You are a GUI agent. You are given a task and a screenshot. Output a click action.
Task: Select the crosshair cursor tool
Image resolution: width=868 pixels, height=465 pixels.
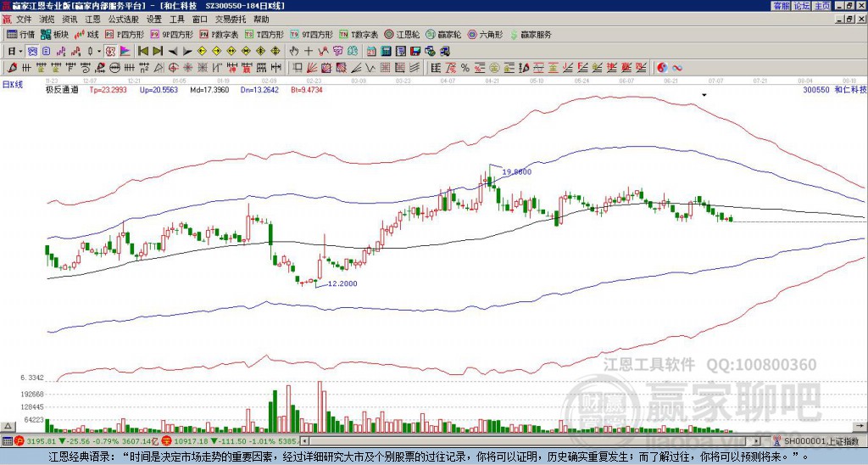coord(309,52)
